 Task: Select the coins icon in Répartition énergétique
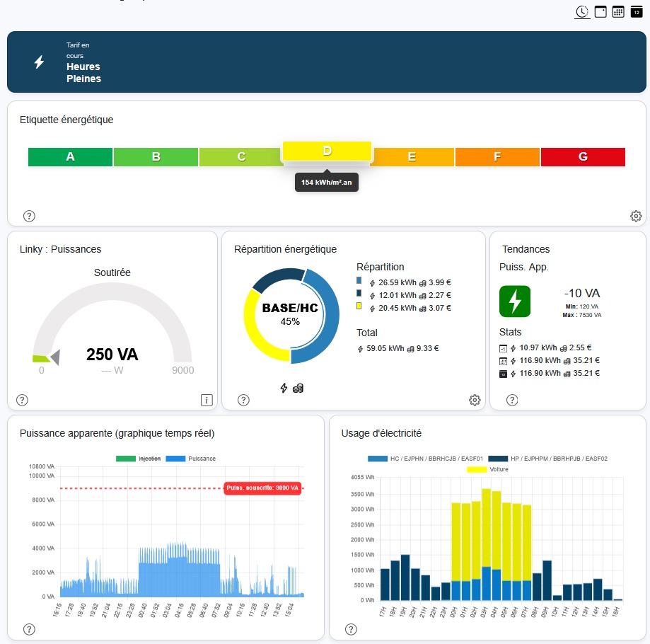tap(296, 387)
